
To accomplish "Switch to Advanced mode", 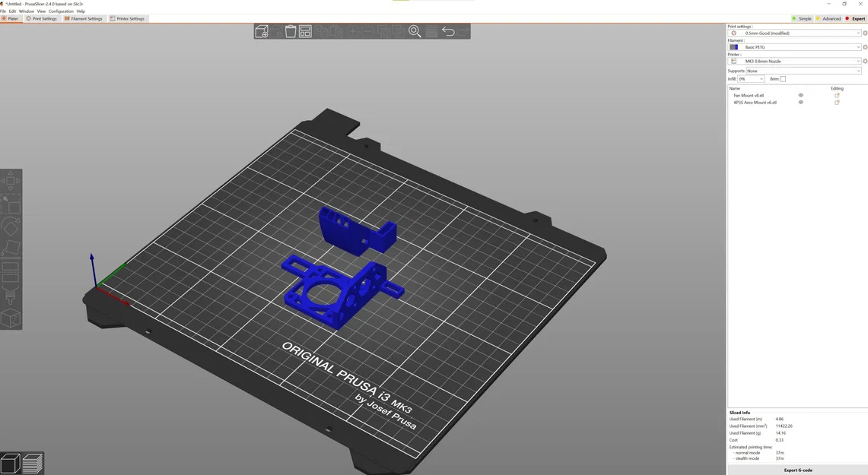I will (x=828, y=19).
